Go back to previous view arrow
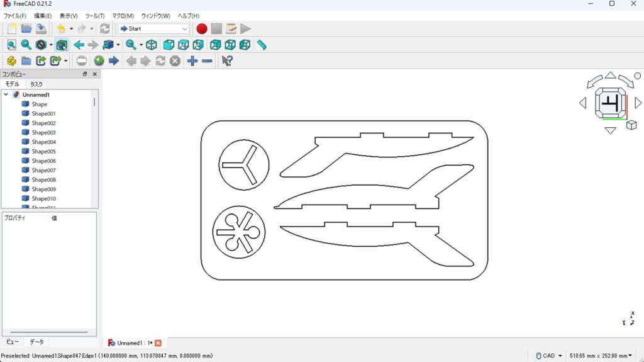The image size is (644, 362). pos(79,45)
